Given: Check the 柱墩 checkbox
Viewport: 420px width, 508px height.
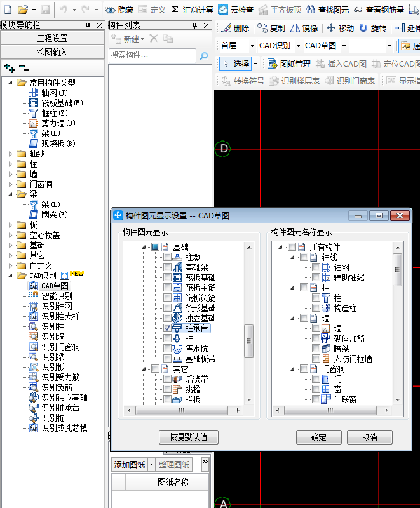Looking at the screenshot, I should (x=167, y=257).
